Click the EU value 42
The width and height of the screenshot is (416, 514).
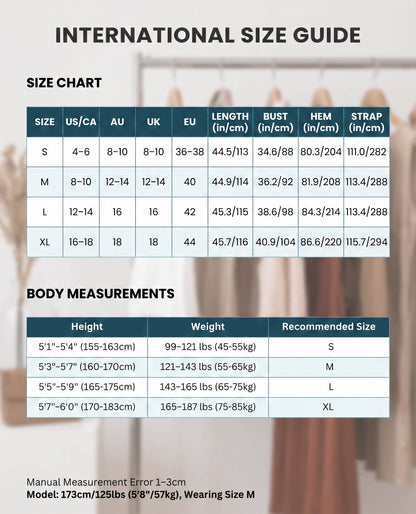[x=190, y=212]
